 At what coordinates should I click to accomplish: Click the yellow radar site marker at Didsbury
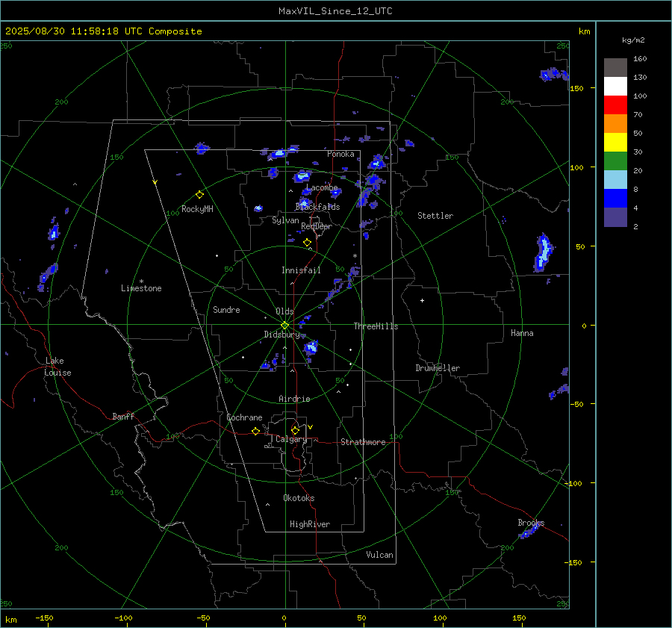point(285,326)
